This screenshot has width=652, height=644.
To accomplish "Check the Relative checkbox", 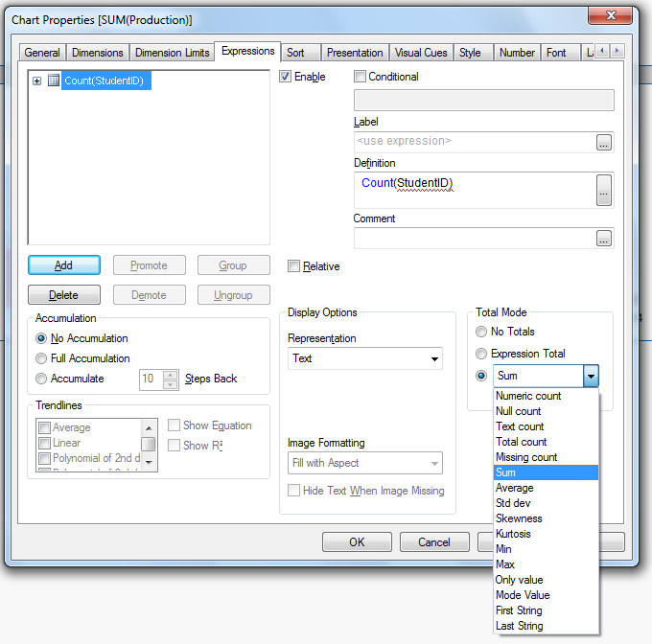I will 293,265.
